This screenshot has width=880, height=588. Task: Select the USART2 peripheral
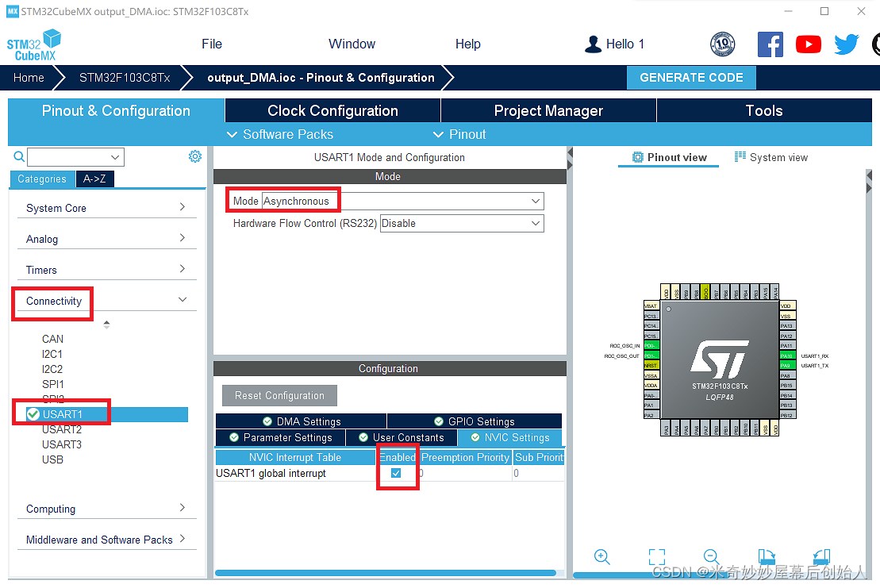pos(62,430)
